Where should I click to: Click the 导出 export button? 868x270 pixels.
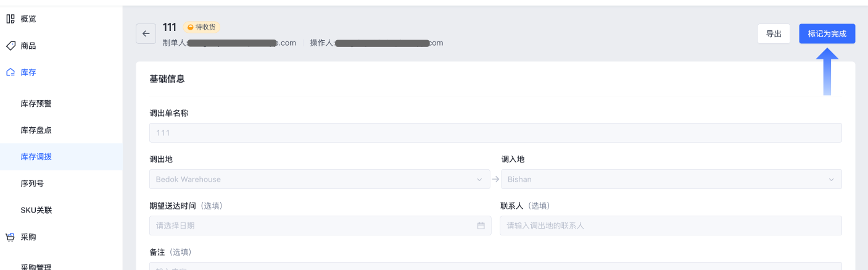pyautogui.click(x=774, y=34)
